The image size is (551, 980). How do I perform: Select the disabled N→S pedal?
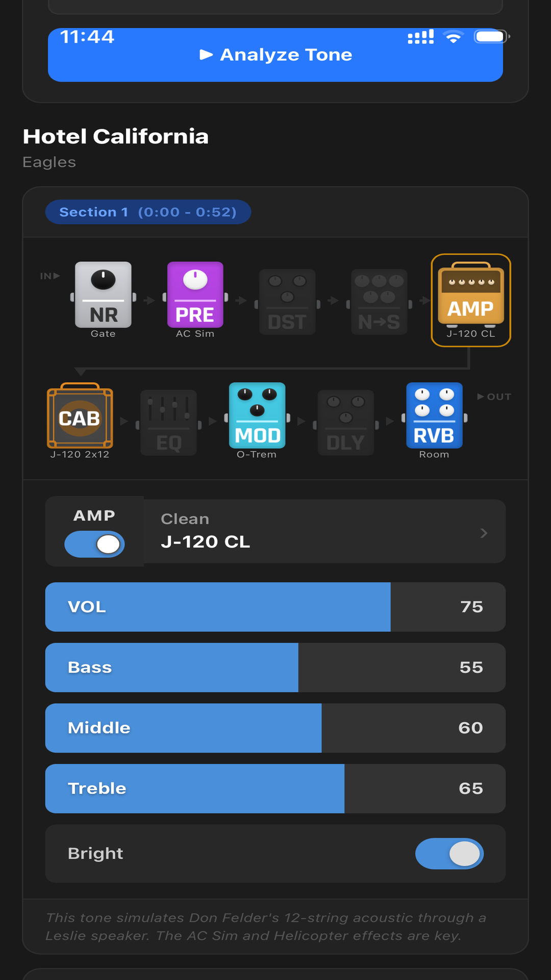tap(379, 302)
